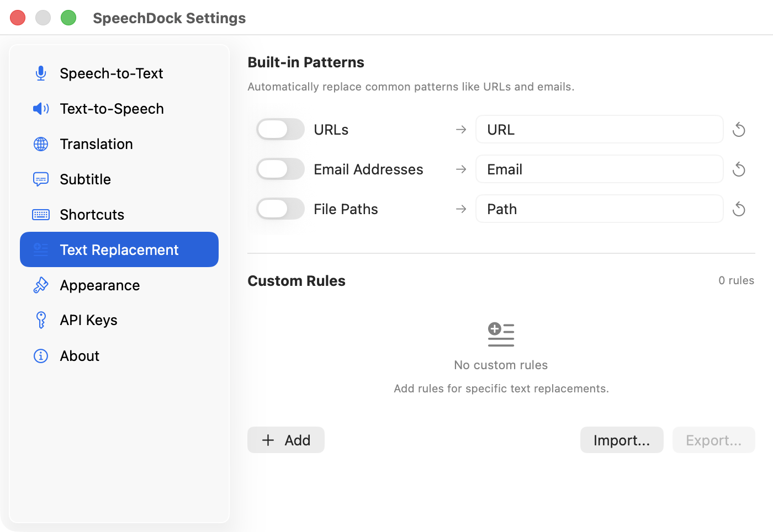Enable the File Paths pattern
The width and height of the screenshot is (773, 532).
tap(280, 209)
